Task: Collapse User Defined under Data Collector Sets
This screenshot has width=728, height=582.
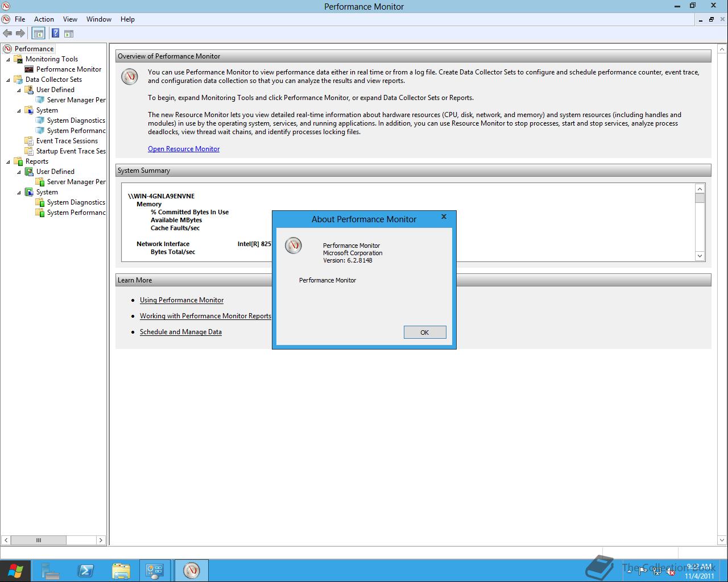Action: click(19, 90)
